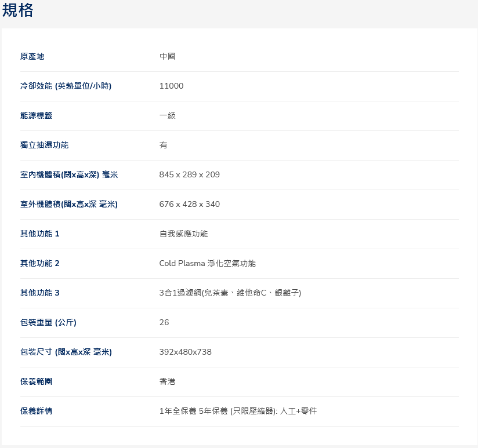Image resolution: width=478 pixels, height=448 pixels.
Task: Select the 392x480x738 package size value
Action: tap(185, 352)
